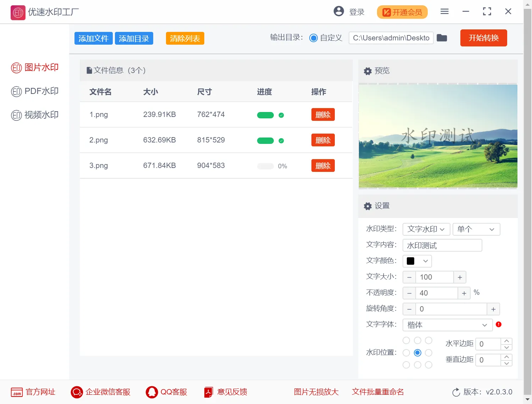Screen dimensions: 532x404
Task: Select the 自定义 output directory radio button
Action: point(314,38)
